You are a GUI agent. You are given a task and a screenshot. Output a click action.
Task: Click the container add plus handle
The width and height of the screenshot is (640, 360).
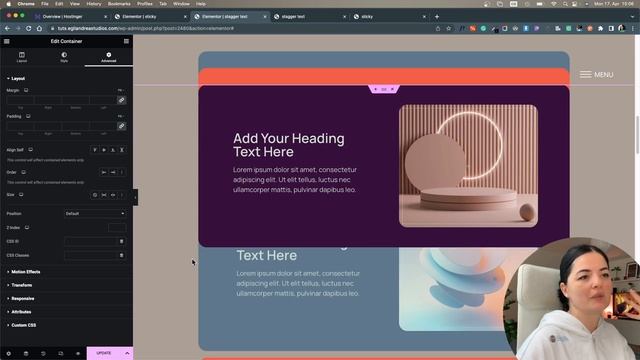tap(376, 89)
